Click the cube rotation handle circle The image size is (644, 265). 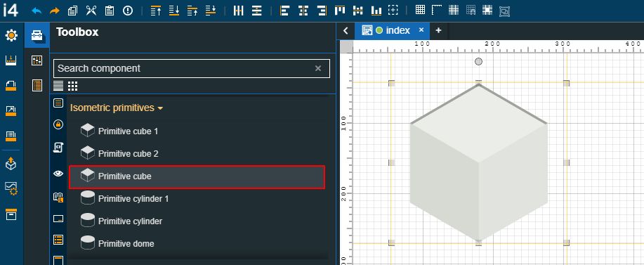(x=478, y=62)
